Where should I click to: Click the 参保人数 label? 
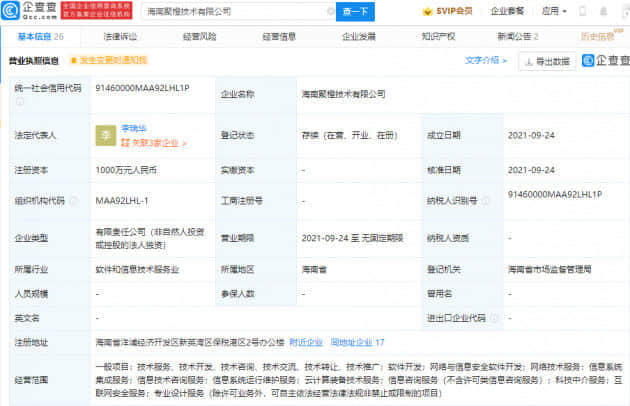tap(237, 294)
